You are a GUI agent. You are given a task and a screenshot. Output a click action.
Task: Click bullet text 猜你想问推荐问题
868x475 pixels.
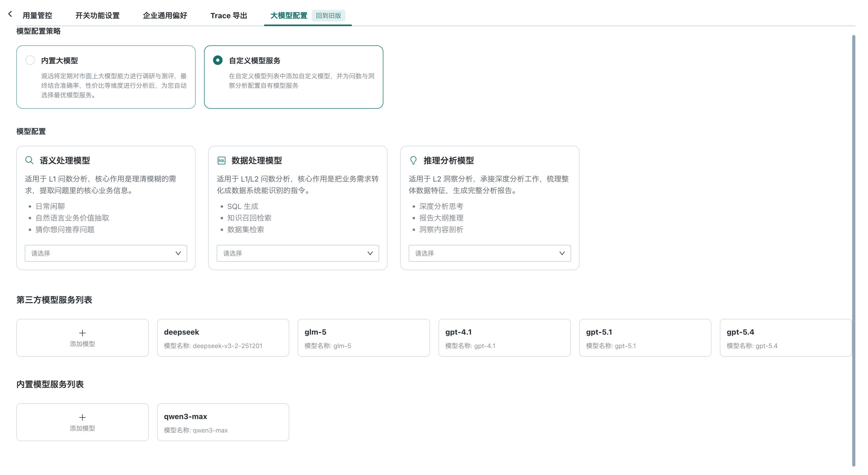tap(65, 230)
